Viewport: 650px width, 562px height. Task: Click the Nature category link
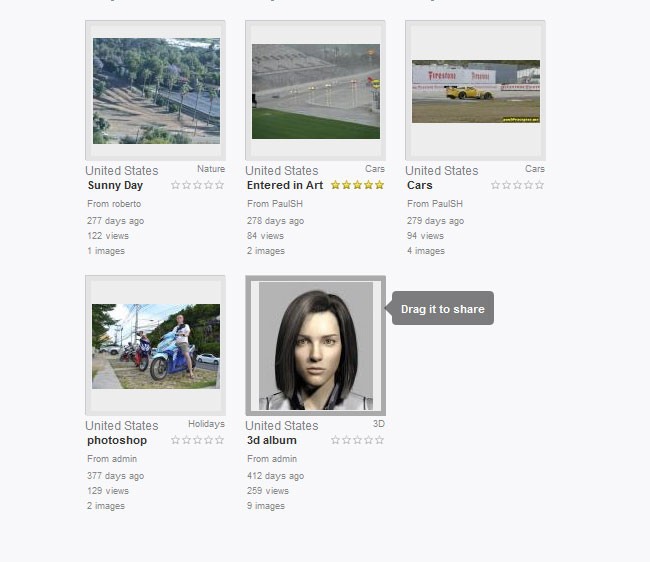[x=211, y=169]
